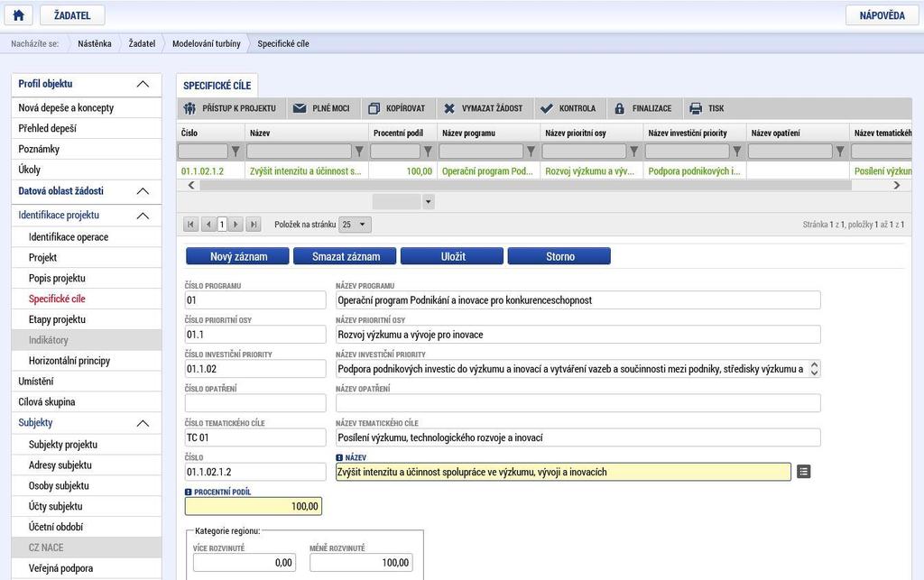Screen dimensions: 924x580
Task: Open Nápověda help button
Action: (x=882, y=15)
